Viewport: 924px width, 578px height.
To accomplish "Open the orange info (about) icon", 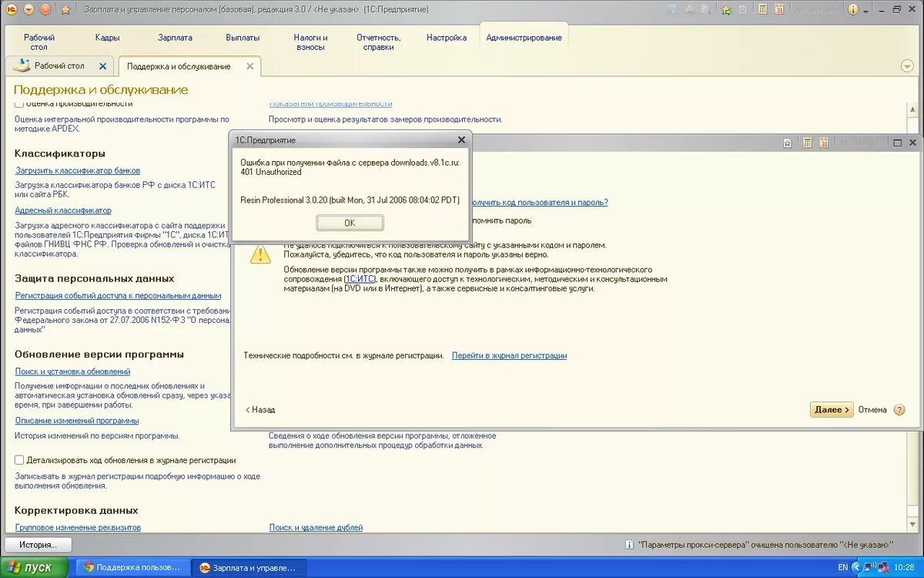I will click(x=853, y=10).
